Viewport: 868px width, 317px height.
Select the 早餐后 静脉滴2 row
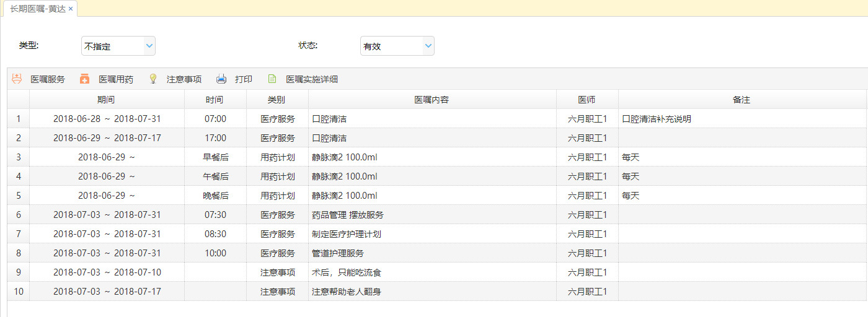pyautogui.click(x=437, y=157)
